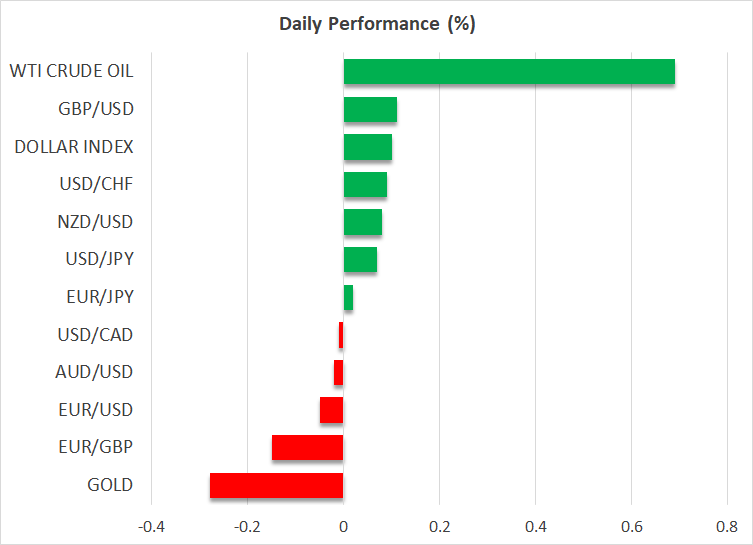Click the 0.8 x-axis value label

pyautogui.click(x=727, y=526)
